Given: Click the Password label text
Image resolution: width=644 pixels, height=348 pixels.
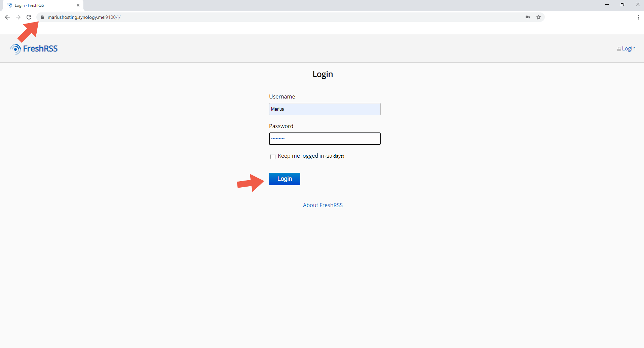Looking at the screenshot, I should pos(281,126).
